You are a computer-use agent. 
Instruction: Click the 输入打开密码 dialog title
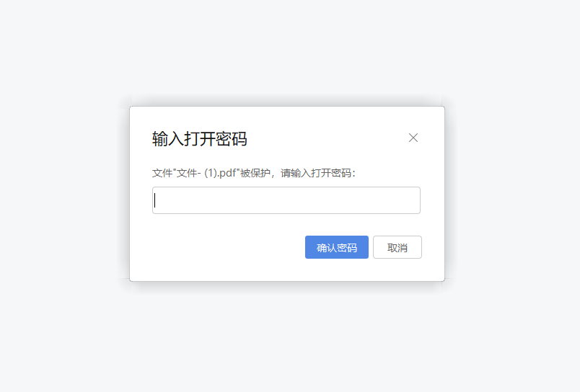click(199, 139)
